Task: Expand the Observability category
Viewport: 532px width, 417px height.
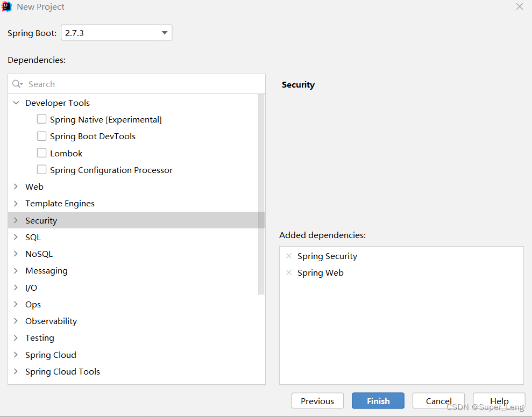Action: 16,321
